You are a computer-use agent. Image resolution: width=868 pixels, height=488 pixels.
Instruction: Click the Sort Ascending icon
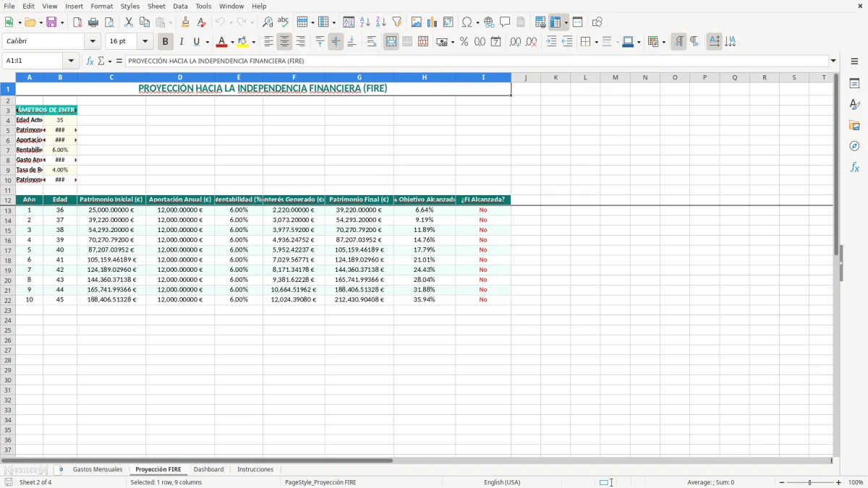point(365,22)
